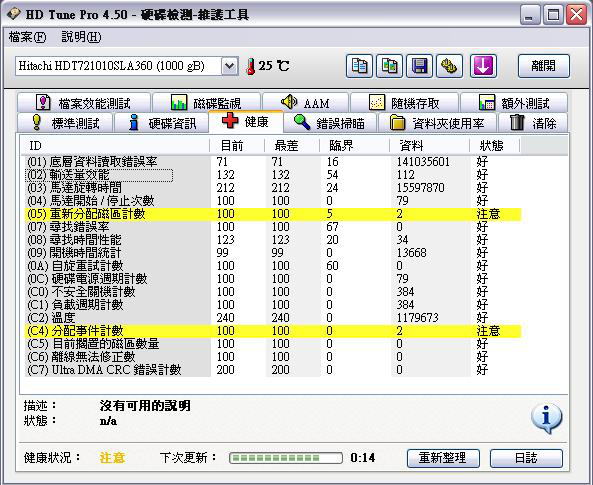The image size is (593, 485).
Task: Click the 重新整理 refresh button
Action: [443, 458]
